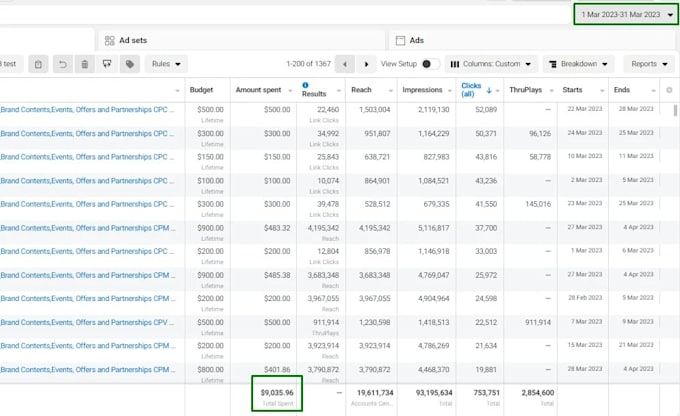Expand the Starts column menu arrow

coord(602,91)
